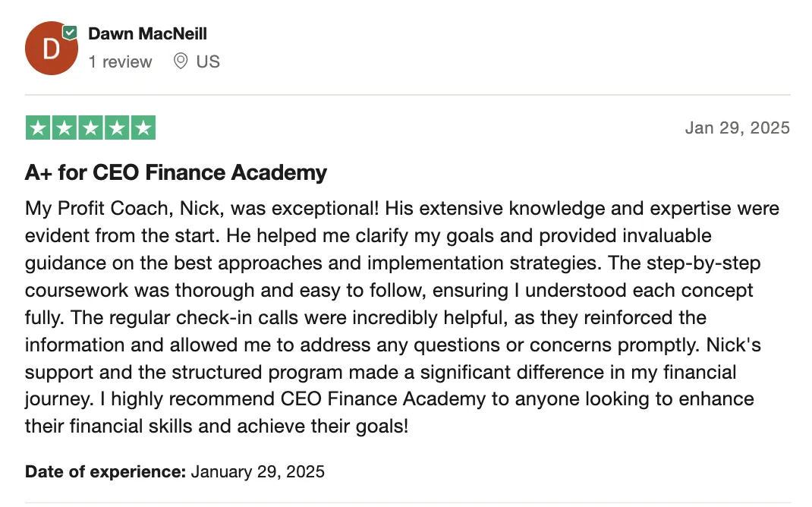Click the Jan 29, 2025 review date
Viewport: 812px width, 507px height.
coord(738,128)
